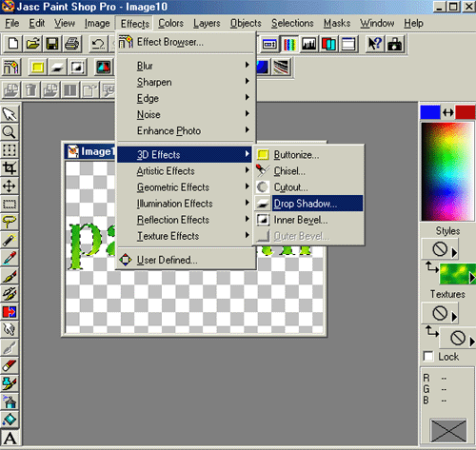Click the Open folder toolbar icon

click(32, 44)
